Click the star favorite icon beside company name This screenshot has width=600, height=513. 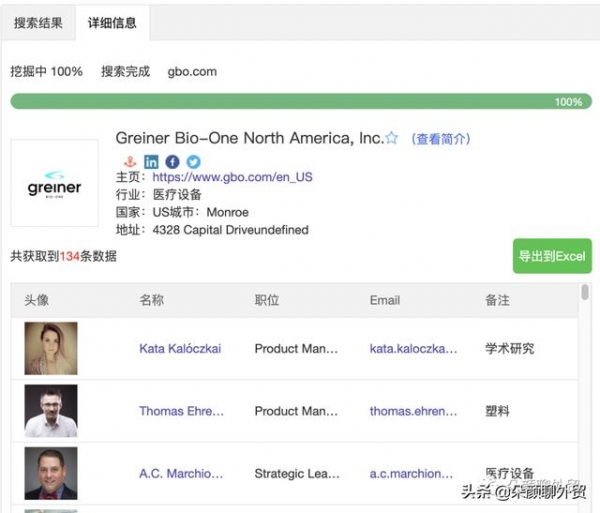[392, 139]
